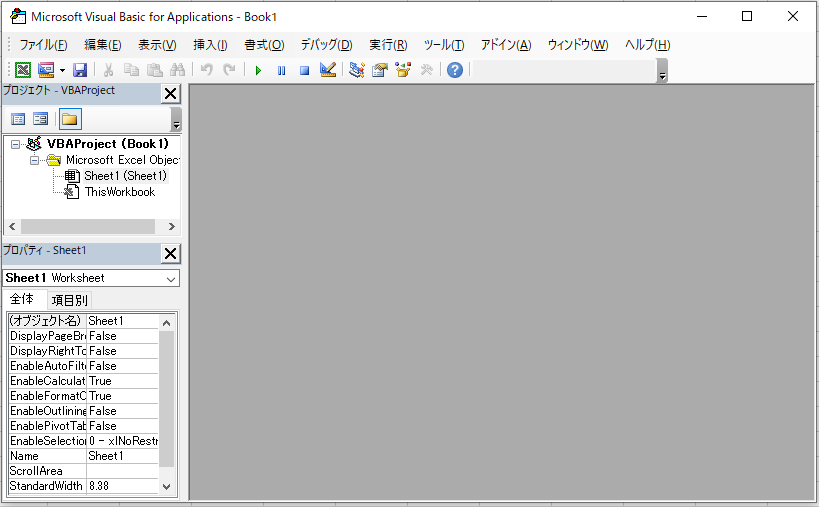This screenshot has width=819, height=507.
Task: Click View Object icon in Project pane
Action: click(41, 119)
